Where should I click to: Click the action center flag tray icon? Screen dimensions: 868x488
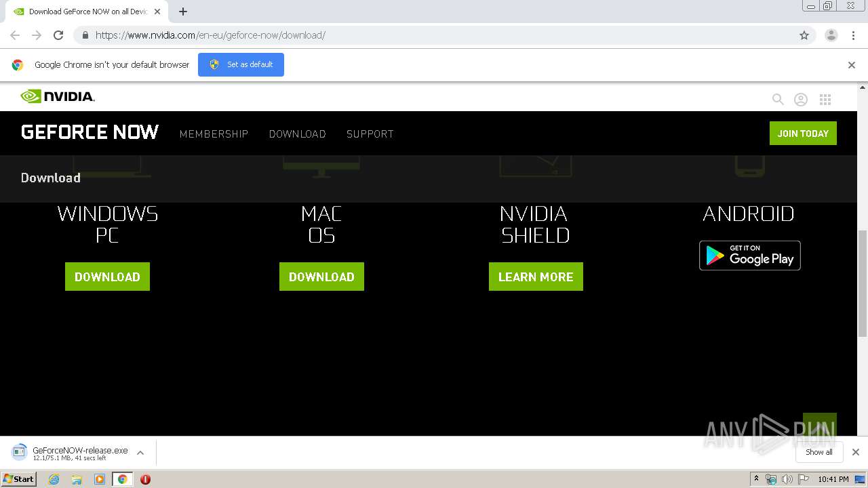[x=804, y=479]
